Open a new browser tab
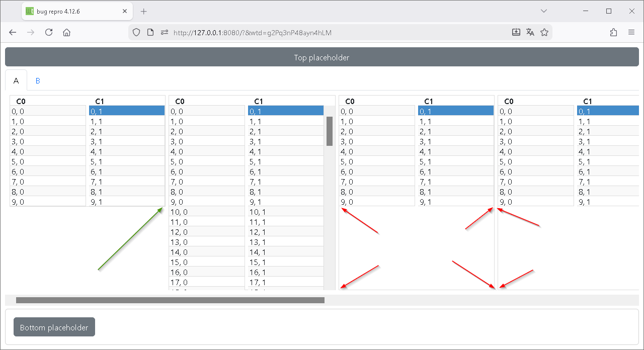The image size is (644, 350). point(144,11)
